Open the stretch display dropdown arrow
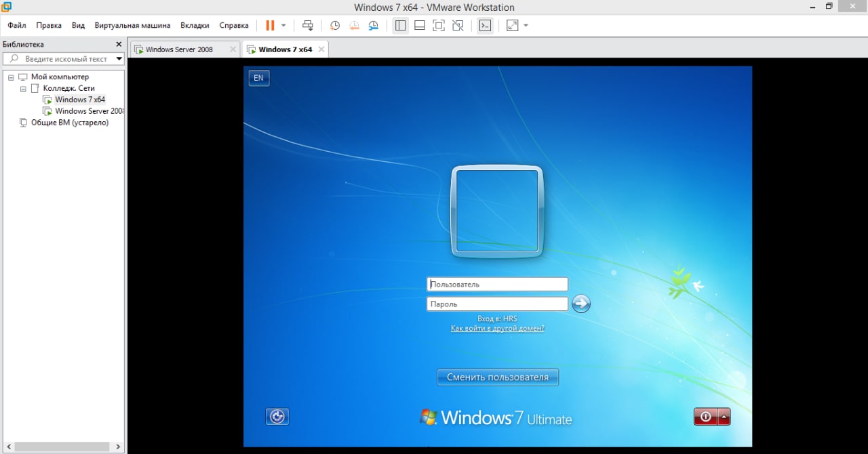The image size is (868, 454). coord(526,26)
